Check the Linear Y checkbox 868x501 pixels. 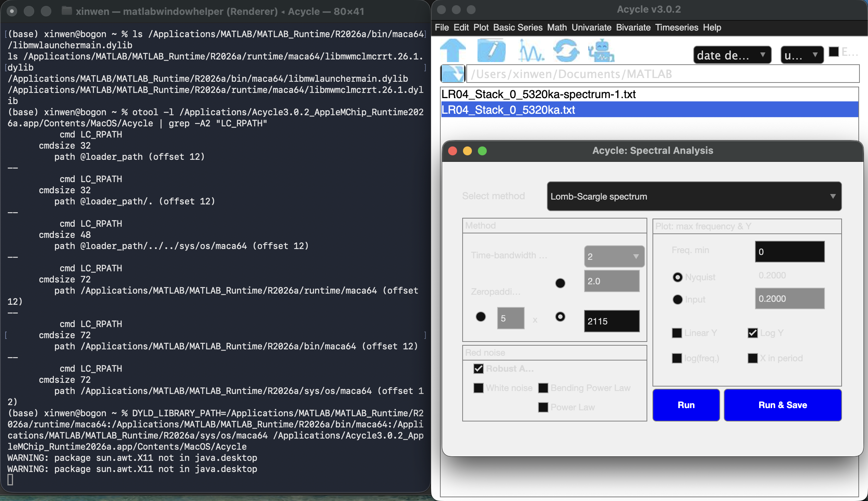[x=677, y=333]
